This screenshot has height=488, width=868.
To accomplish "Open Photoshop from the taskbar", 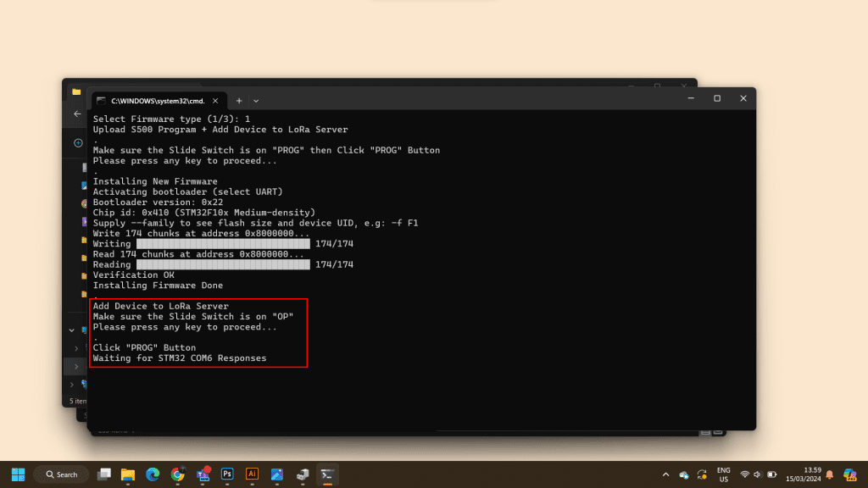I will point(227,474).
